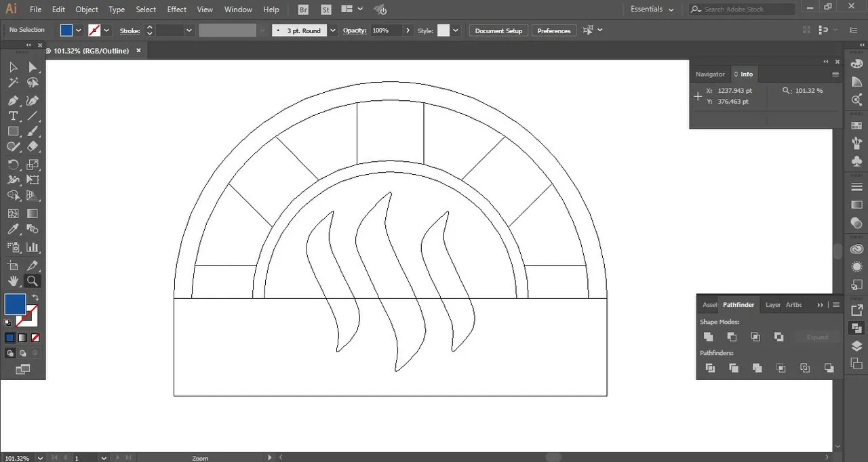Screen dimensions: 868x462
Task: Select the Free Transform tool
Action: click(x=33, y=180)
